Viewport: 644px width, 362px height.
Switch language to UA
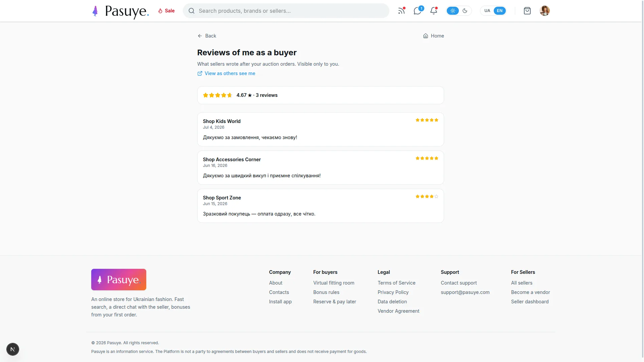487,11
